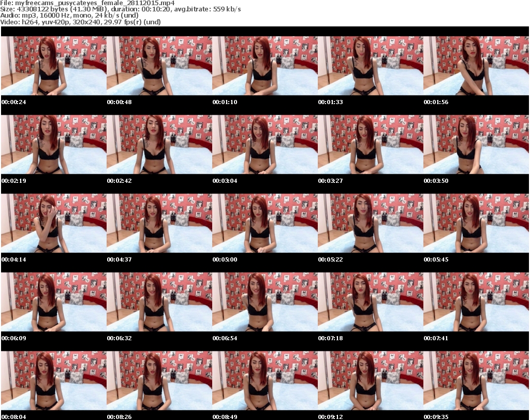Pick the time caption 00:05:22
Screen dimensions: 530x420
[330, 259]
